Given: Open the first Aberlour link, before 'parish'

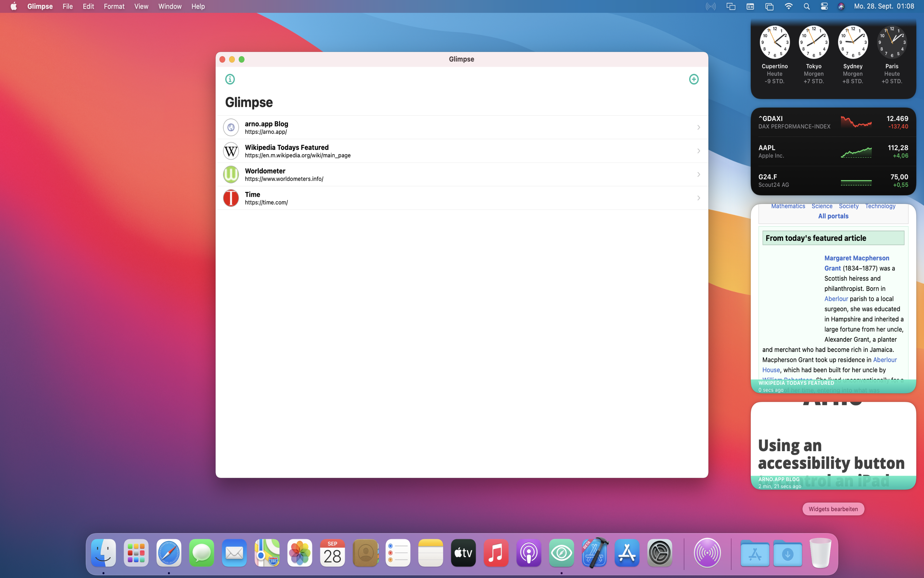Looking at the screenshot, I should click(836, 299).
